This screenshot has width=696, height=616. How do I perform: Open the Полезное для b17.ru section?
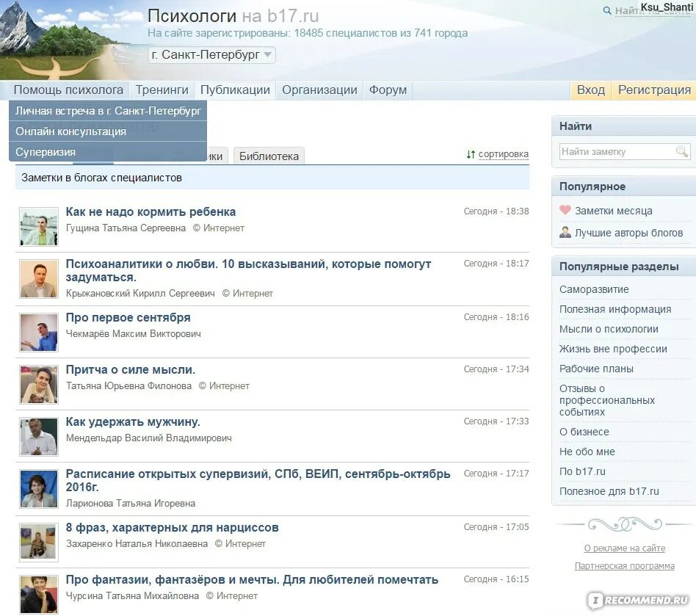click(609, 491)
